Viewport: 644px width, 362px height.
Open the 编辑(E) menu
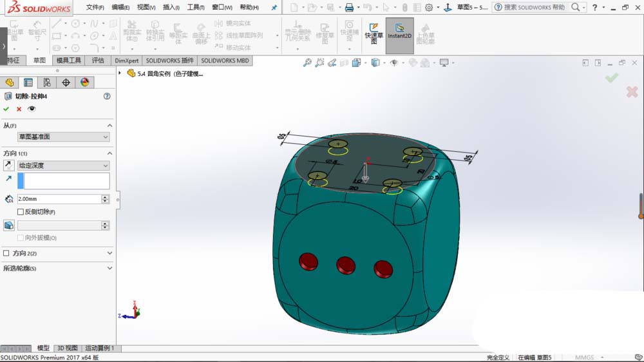click(x=120, y=7)
